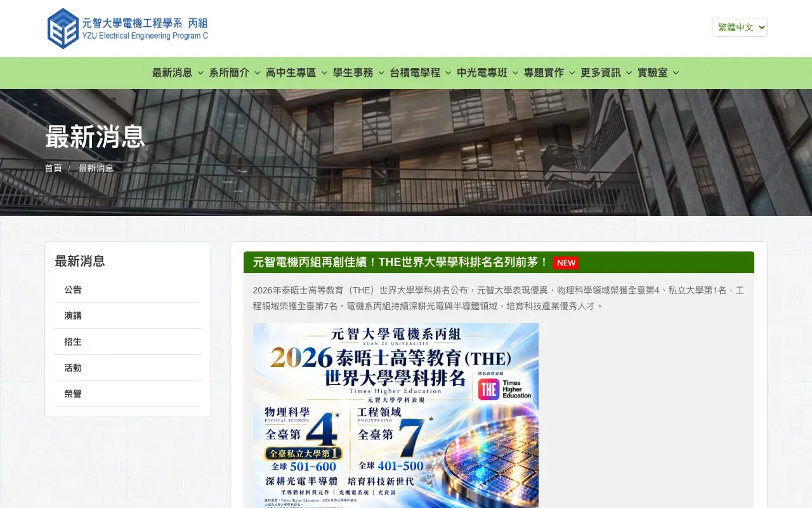
Task: Select 演講 in the sidebar
Action: tap(128, 316)
